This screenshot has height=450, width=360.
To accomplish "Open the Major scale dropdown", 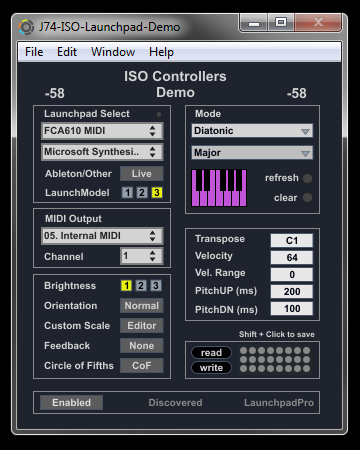I will pos(252,153).
